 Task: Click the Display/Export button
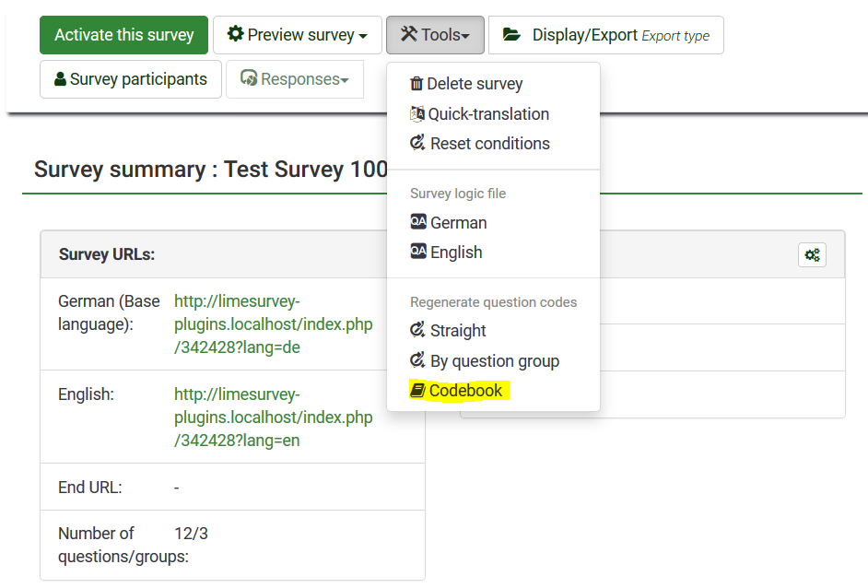tap(605, 35)
